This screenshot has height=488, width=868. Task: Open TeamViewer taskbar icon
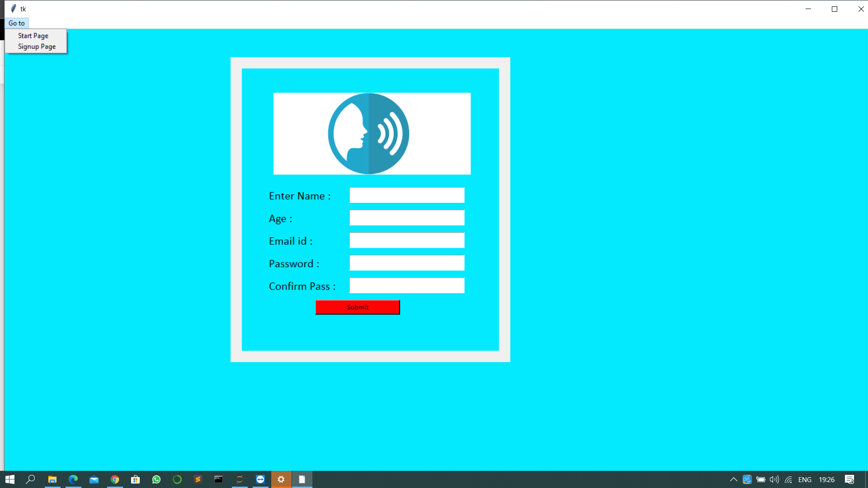point(260,479)
